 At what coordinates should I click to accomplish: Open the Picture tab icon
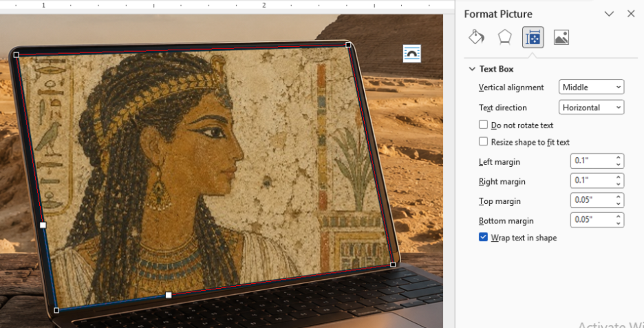pos(561,37)
